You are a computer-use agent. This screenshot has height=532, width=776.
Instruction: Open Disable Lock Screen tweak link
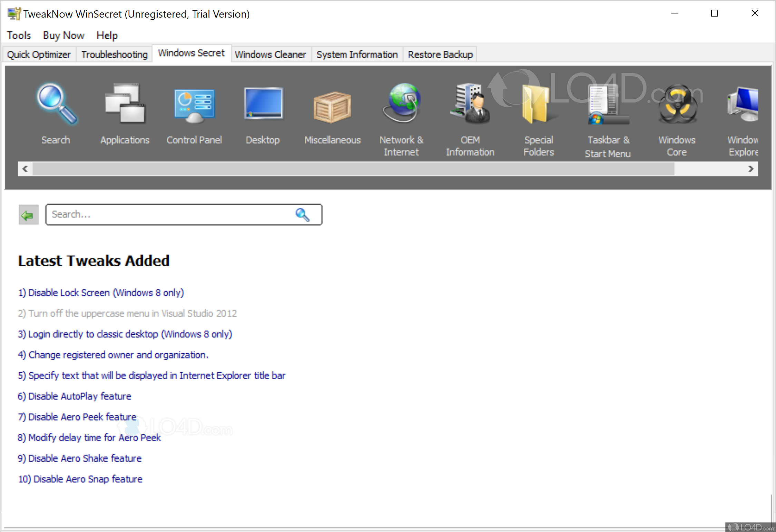[101, 293]
